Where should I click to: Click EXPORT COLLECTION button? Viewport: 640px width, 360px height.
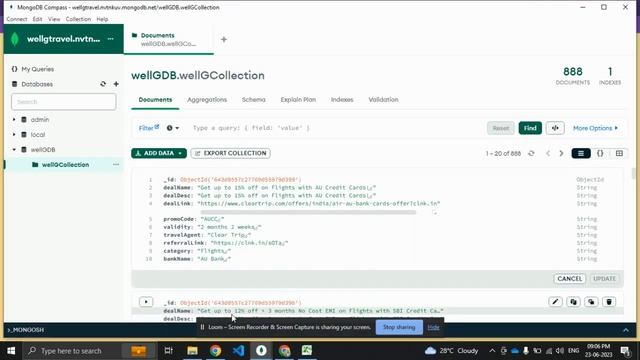tap(231, 153)
